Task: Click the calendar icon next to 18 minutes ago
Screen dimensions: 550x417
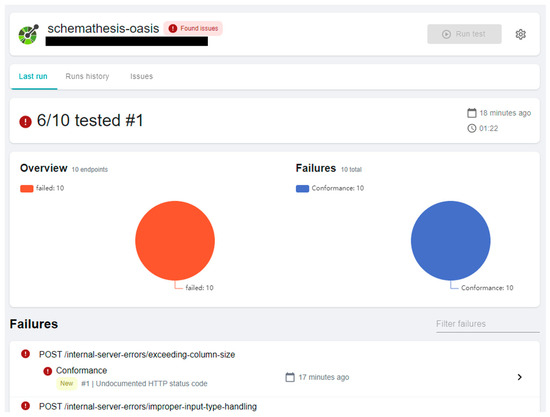Action: click(x=472, y=113)
